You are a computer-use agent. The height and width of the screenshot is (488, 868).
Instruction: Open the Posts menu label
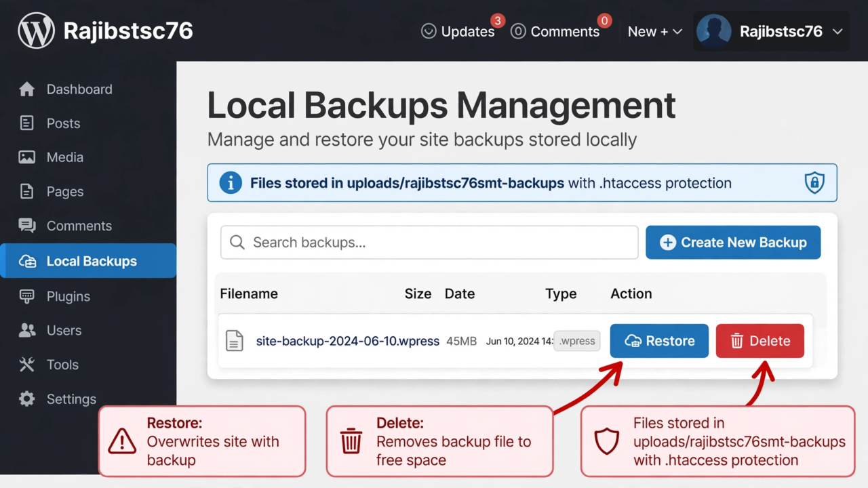pos(64,123)
